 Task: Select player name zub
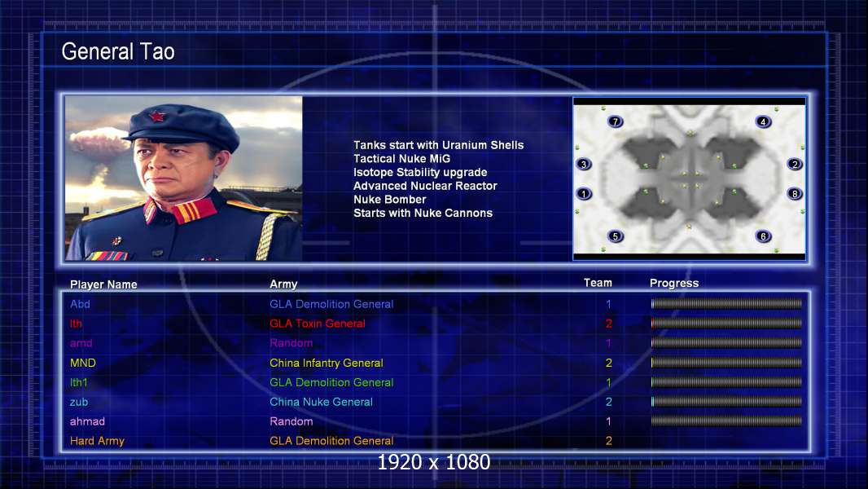coord(79,402)
